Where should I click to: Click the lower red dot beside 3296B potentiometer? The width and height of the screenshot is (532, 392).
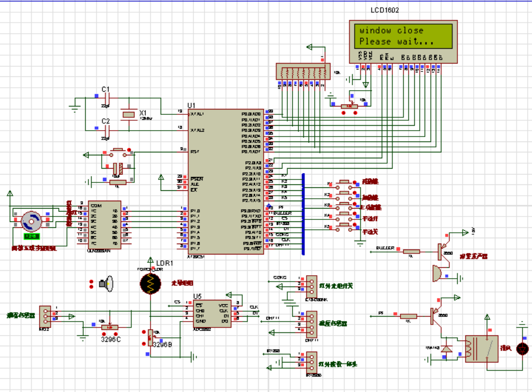[x=144, y=344]
